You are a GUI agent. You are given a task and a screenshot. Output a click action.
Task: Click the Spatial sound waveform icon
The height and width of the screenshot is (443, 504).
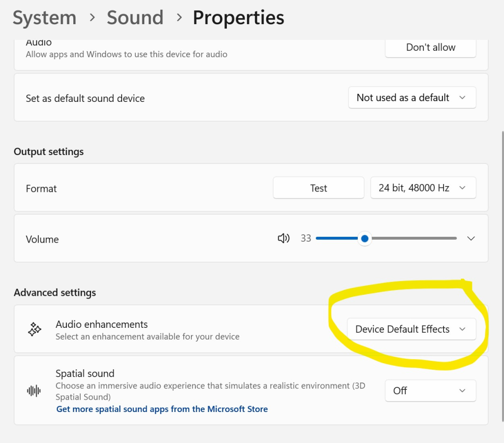pos(33,390)
